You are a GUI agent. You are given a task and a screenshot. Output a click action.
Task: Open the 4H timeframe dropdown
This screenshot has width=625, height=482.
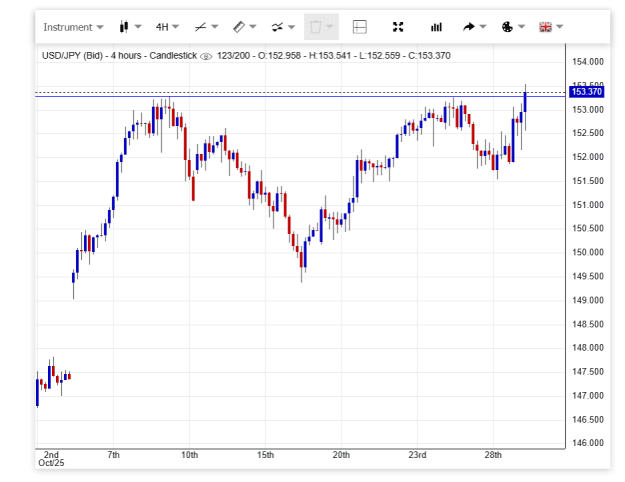coord(167,27)
